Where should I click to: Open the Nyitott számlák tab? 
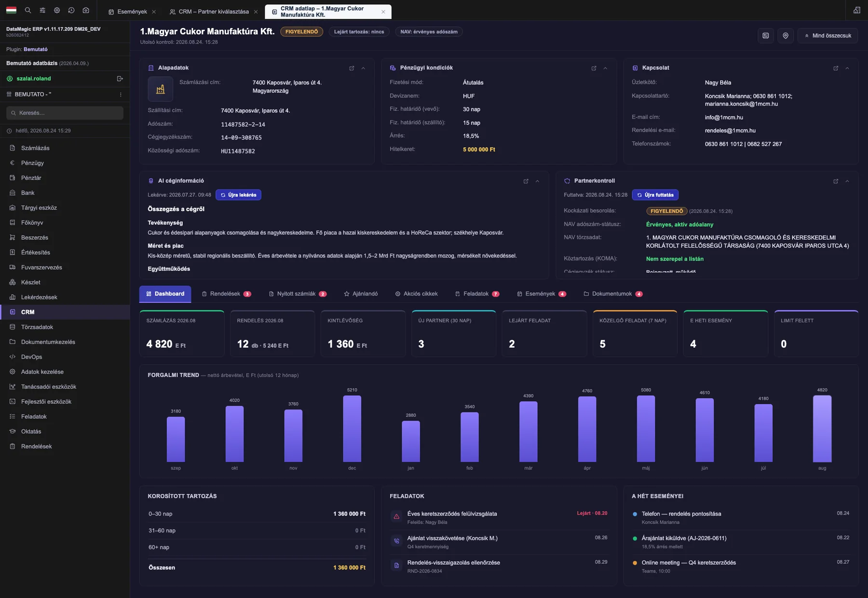click(298, 294)
